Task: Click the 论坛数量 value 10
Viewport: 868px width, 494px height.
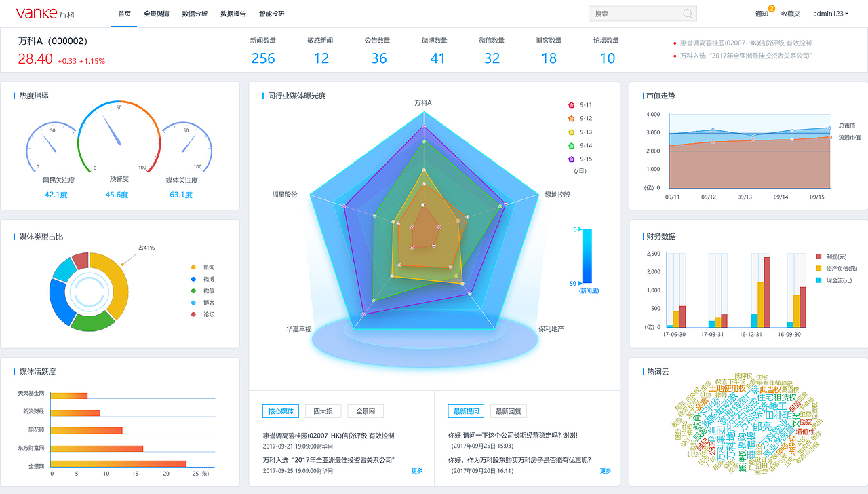Action: (x=607, y=58)
